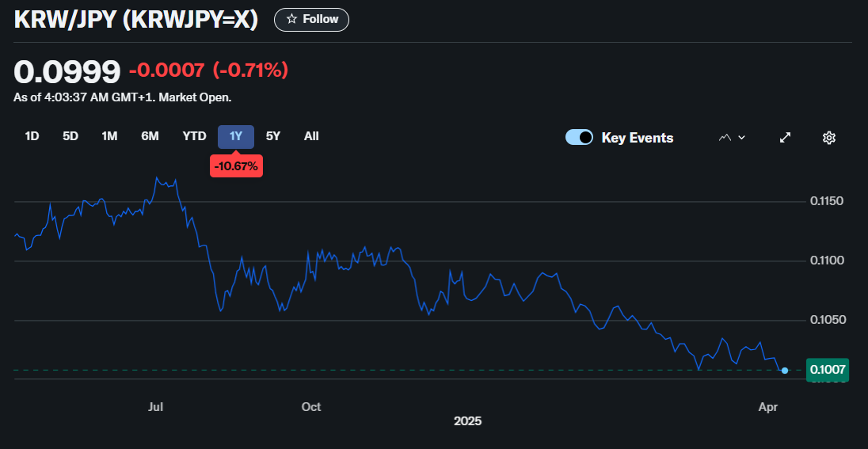Switch to the 5Y time range
868x449 pixels.
pos(273,136)
